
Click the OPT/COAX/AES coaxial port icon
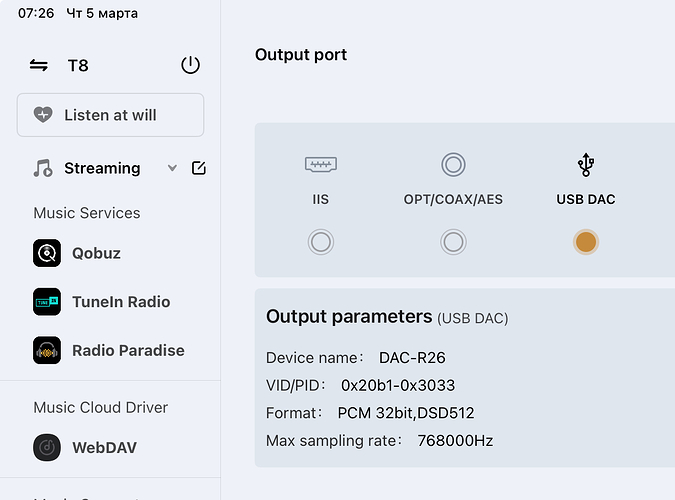click(x=453, y=164)
